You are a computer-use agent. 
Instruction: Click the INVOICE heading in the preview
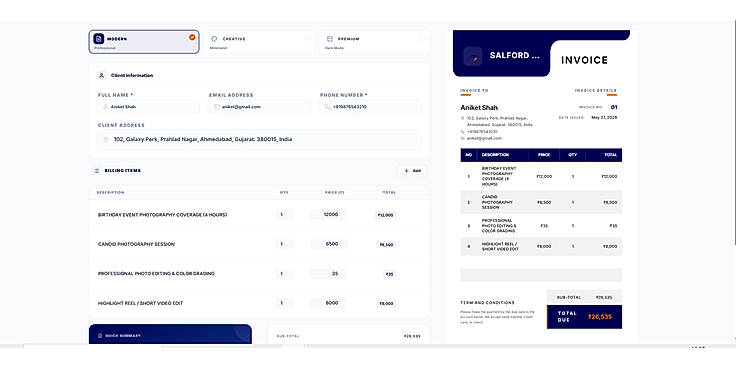pos(584,60)
